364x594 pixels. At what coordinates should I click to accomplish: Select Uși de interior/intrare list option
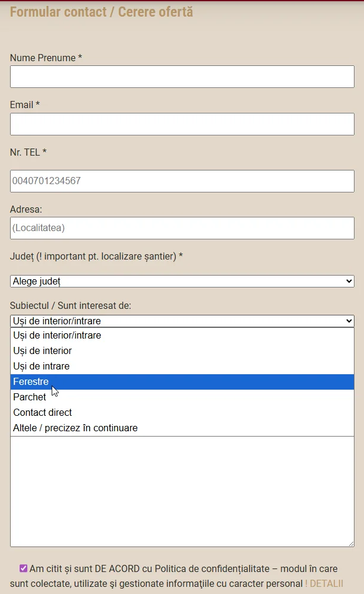(x=57, y=335)
